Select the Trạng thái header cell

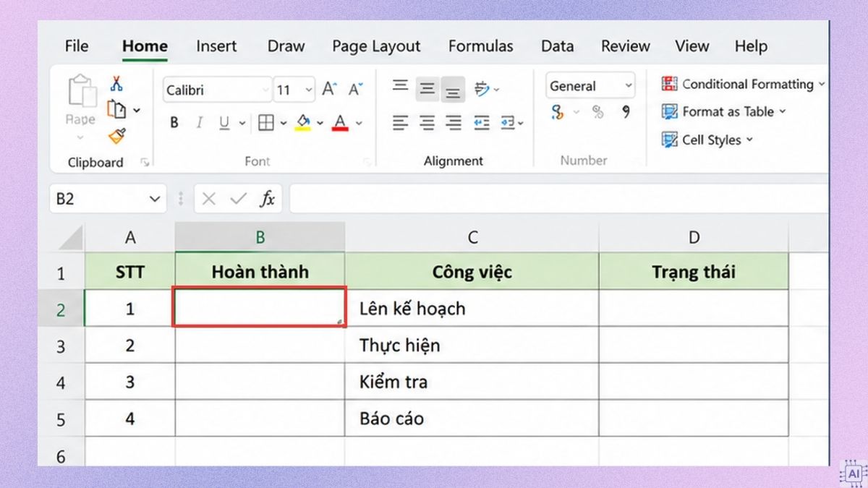(694, 272)
